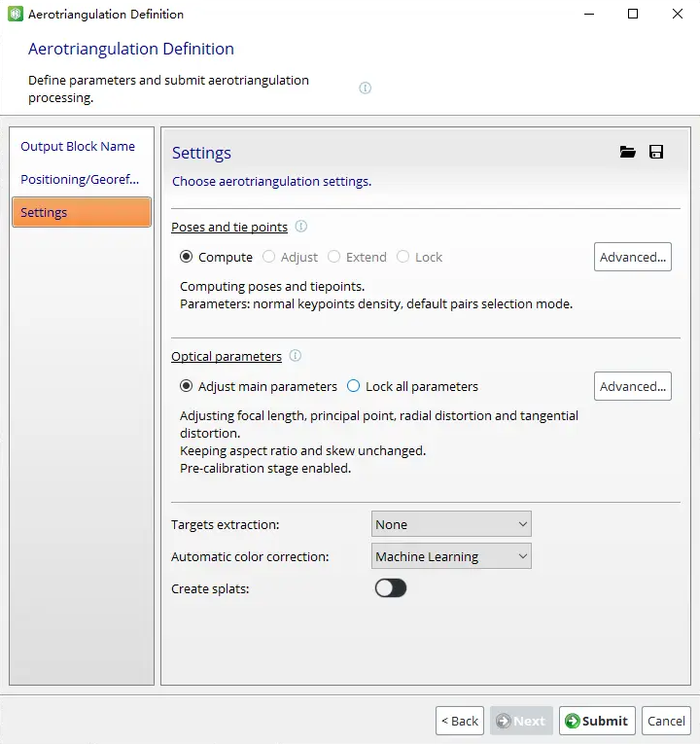Screen dimensions: 700x744
Task: Save settings preset disk icon
Action: (x=656, y=152)
